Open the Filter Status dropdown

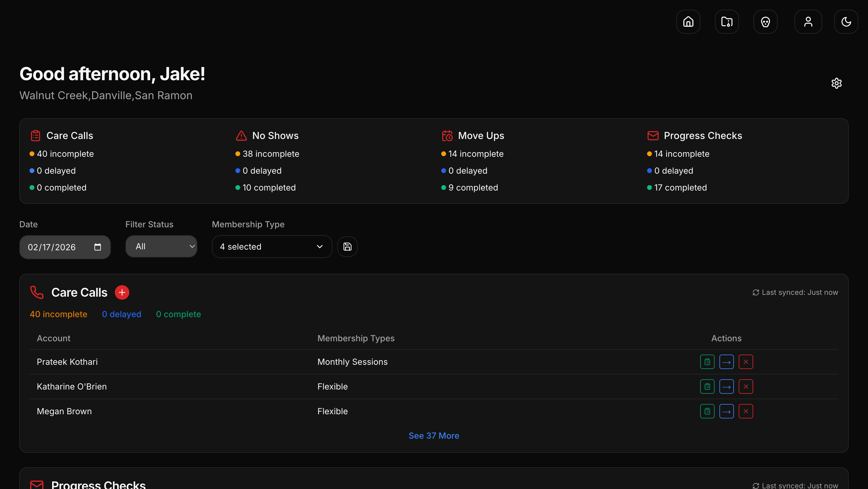(x=162, y=246)
